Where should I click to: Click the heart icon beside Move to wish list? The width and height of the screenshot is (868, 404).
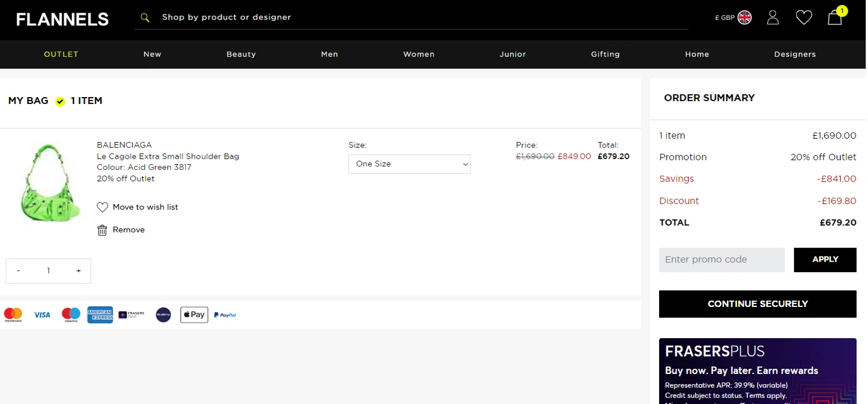(102, 207)
